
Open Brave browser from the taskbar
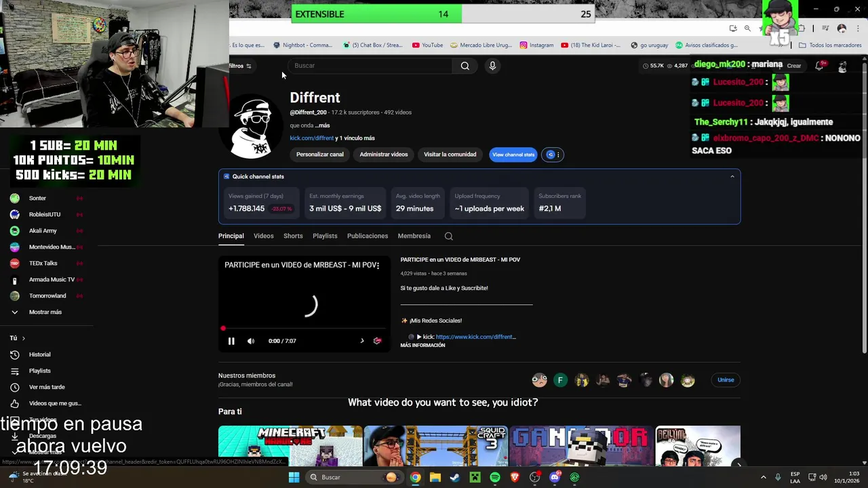[515, 477]
